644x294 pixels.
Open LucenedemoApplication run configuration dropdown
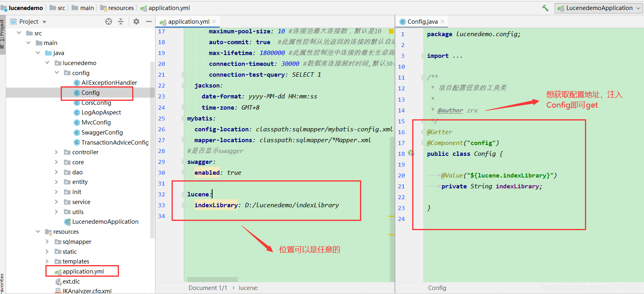(599, 8)
